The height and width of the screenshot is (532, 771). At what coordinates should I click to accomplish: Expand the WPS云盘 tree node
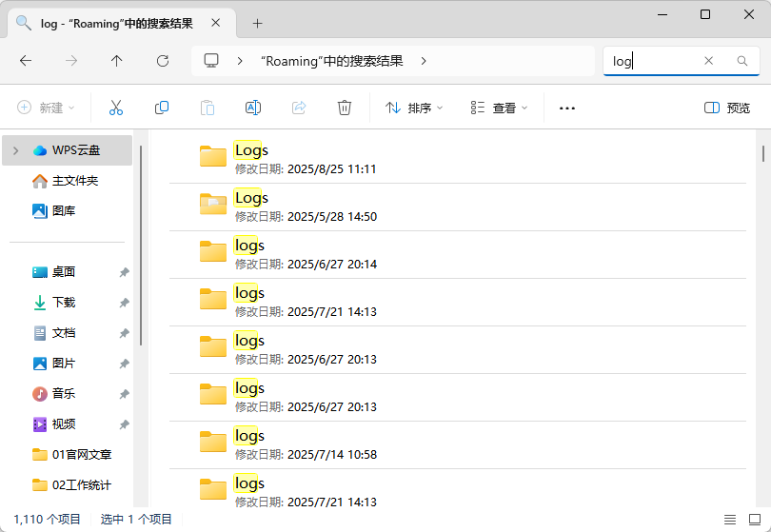click(16, 150)
